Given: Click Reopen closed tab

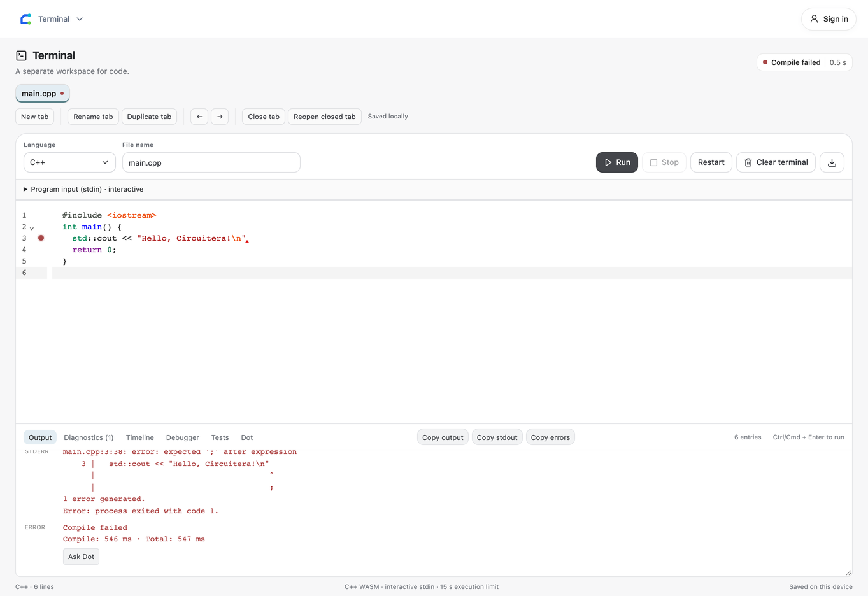Looking at the screenshot, I should [x=325, y=117].
